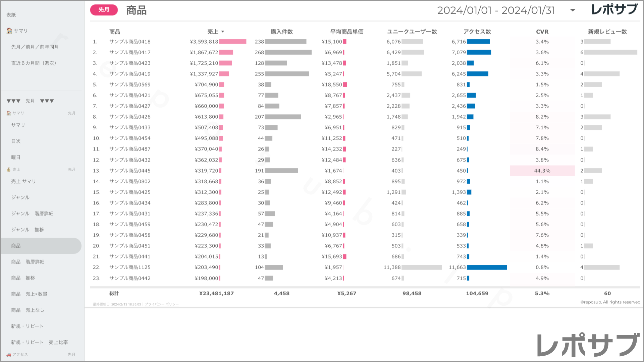This screenshot has height=362, width=644.
Task: Sort by the ユニークユーザー数 column header
Action: (412, 32)
